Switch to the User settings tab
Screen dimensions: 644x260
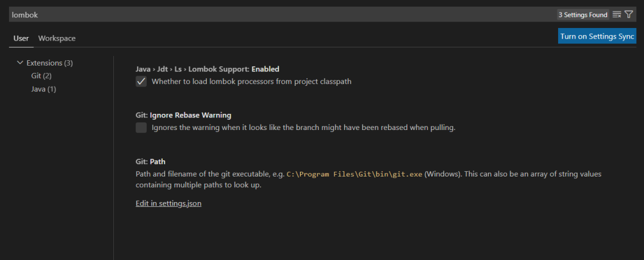21,38
